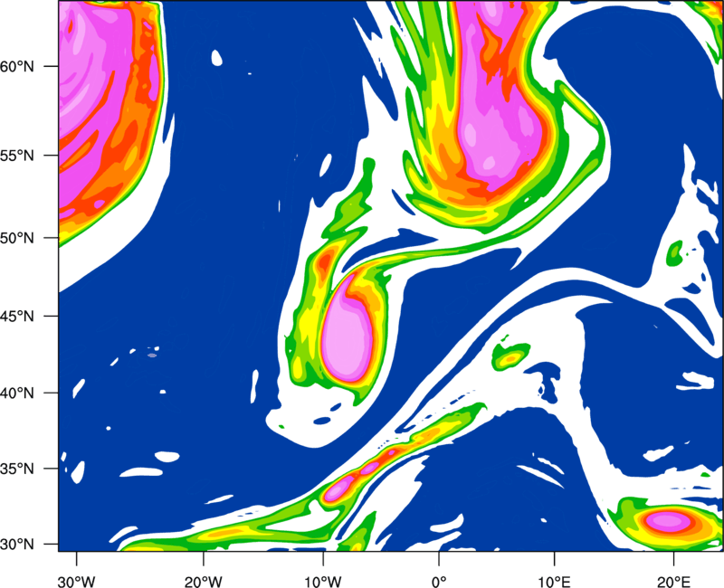Click the 55°N latitude label

[16, 156]
